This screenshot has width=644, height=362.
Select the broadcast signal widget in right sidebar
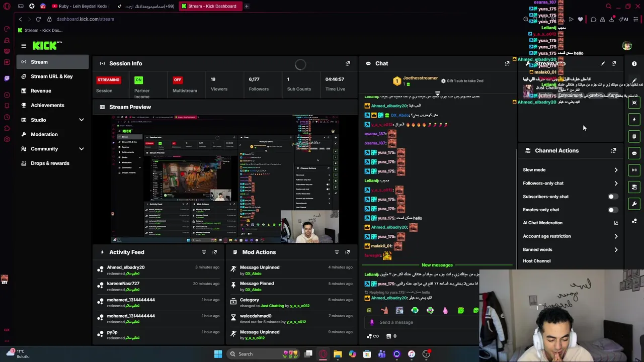[x=634, y=170]
